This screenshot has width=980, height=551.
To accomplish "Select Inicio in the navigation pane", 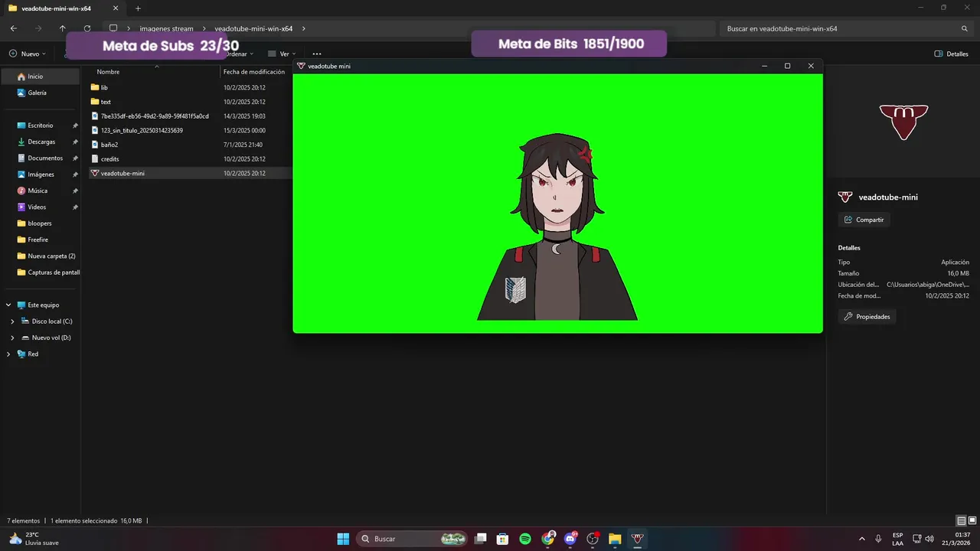I will point(40,77).
